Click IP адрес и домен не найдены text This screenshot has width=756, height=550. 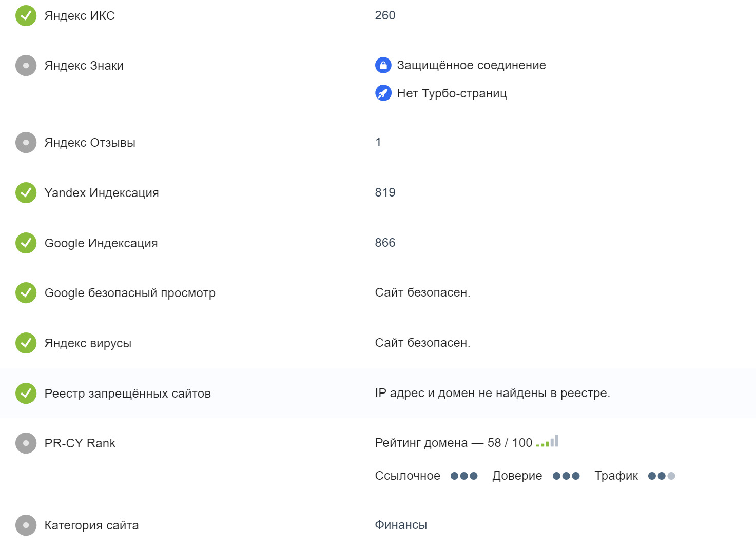click(493, 393)
